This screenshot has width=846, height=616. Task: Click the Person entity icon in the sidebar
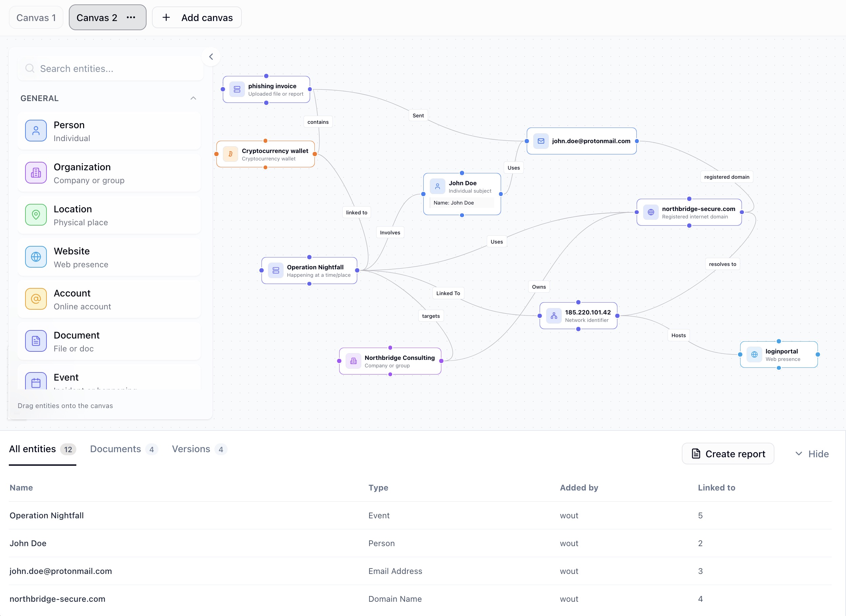click(36, 131)
